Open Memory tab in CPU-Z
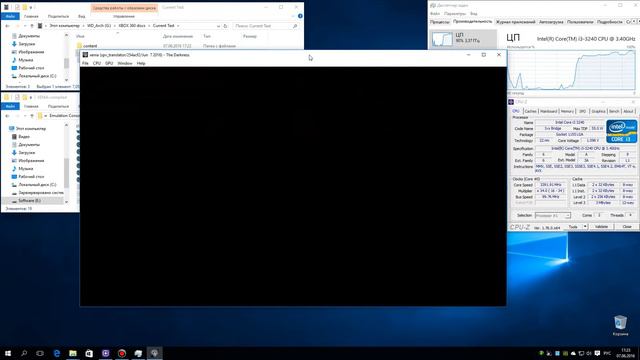Screen dimensions: 640x360 tap(567, 111)
